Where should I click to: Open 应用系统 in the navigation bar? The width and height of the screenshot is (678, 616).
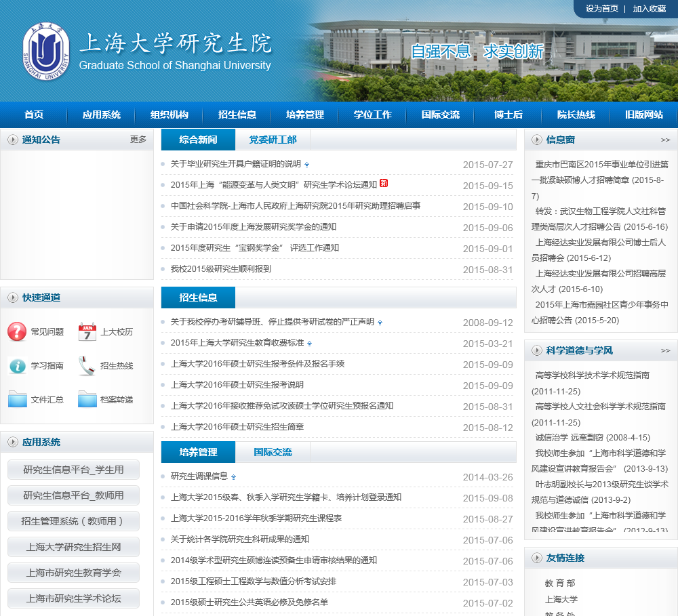102,115
